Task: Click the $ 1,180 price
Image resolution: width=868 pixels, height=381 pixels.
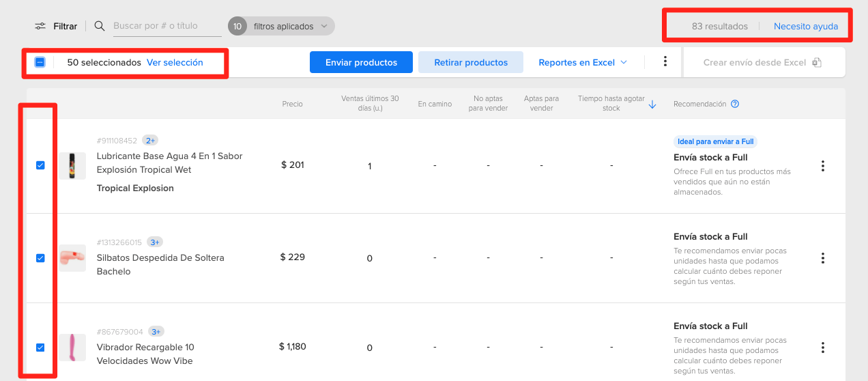Action: tap(293, 346)
